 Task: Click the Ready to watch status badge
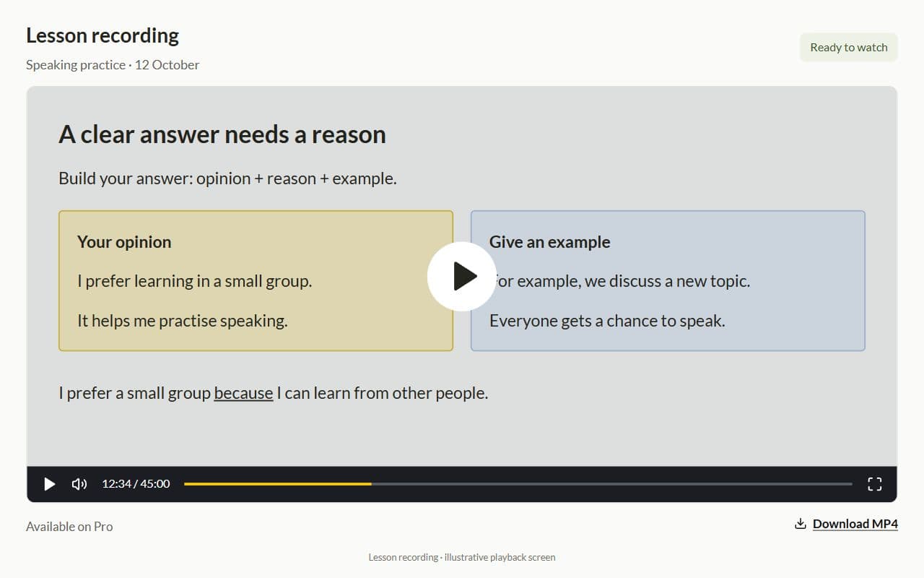point(849,48)
